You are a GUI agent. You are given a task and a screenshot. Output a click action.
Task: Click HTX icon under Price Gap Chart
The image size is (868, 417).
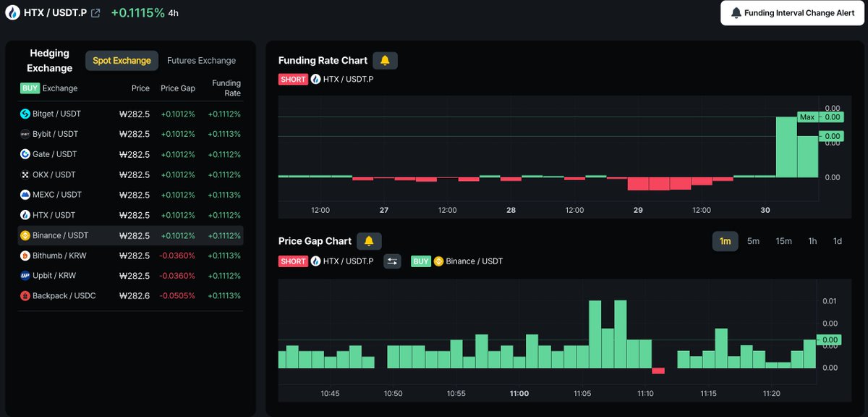pyautogui.click(x=315, y=261)
